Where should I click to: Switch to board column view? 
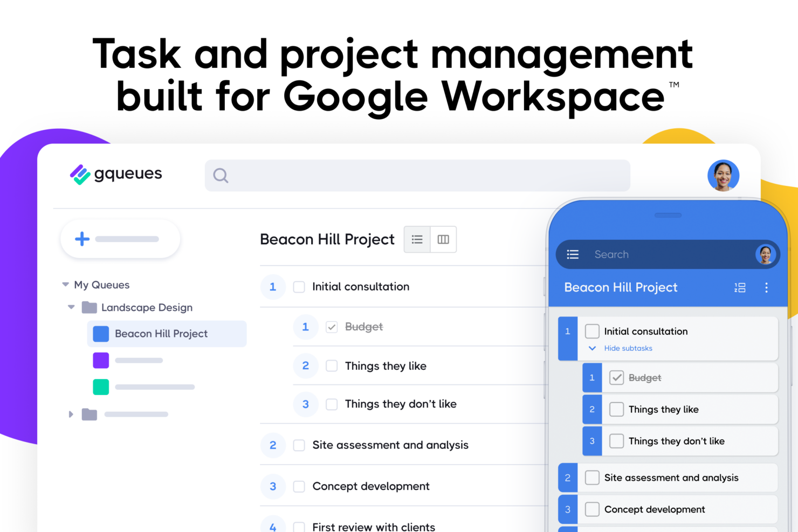[443, 239]
